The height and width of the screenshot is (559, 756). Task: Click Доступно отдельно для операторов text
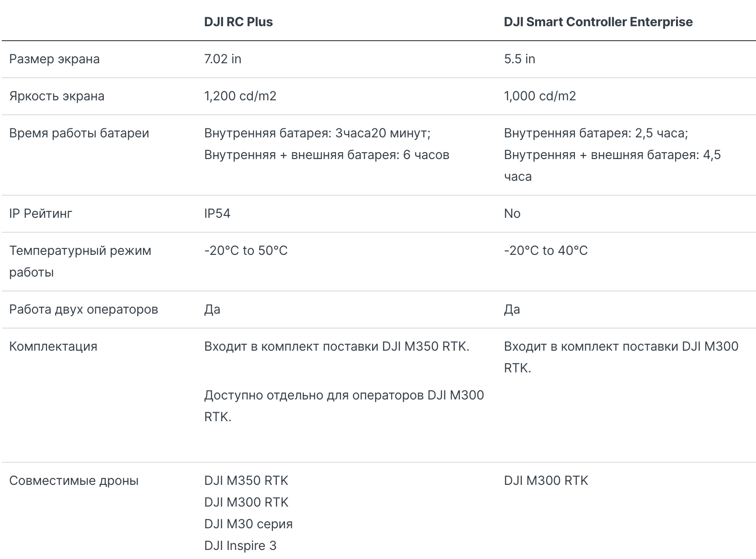pyautogui.click(x=314, y=395)
